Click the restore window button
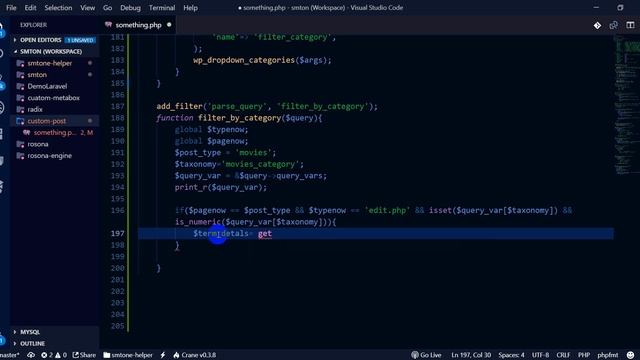Viewport: 640px width, 360px height. pyautogui.click(x=620, y=8)
